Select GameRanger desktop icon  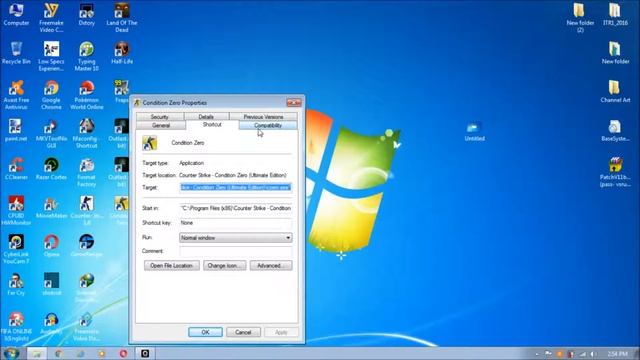coord(87,245)
